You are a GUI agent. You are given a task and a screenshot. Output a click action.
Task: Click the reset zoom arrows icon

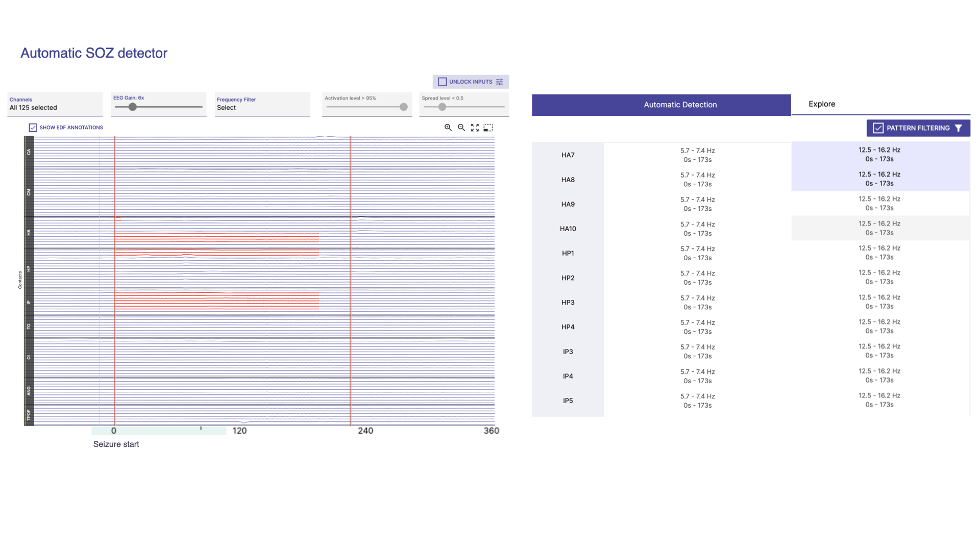[475, 128]
